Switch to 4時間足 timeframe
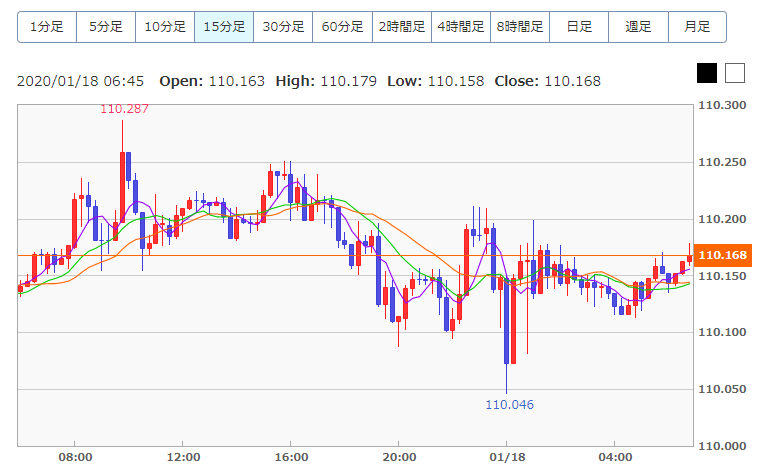Screen dimensions: 766x474 pyautogui.click(x=461, y=27)
